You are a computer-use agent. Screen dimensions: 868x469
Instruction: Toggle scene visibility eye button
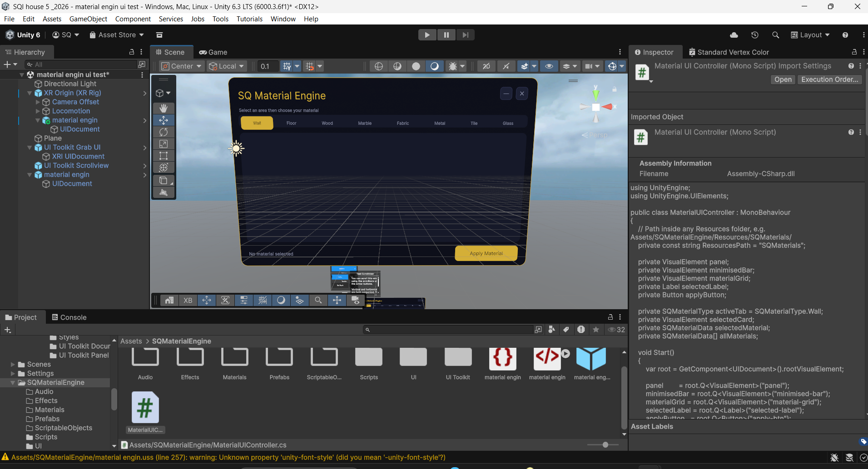549,66
